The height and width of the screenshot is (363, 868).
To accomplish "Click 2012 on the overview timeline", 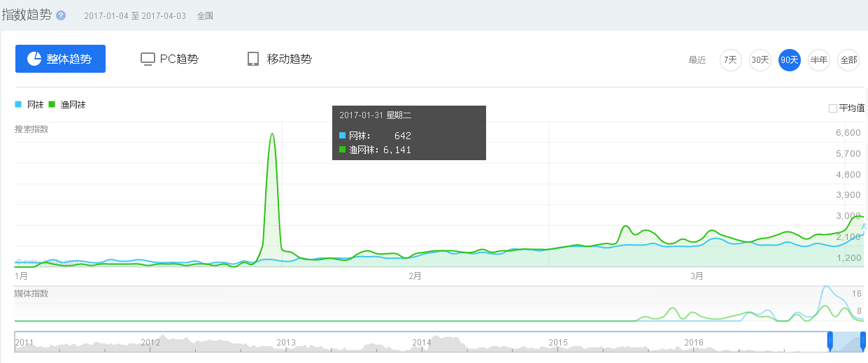I will tap(150, 343).
